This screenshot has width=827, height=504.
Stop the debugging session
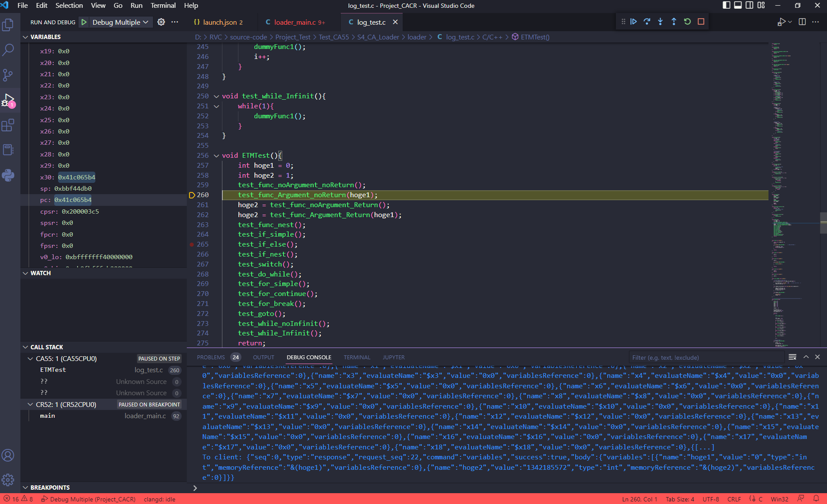pyautogui.click(x=701, y=22)
